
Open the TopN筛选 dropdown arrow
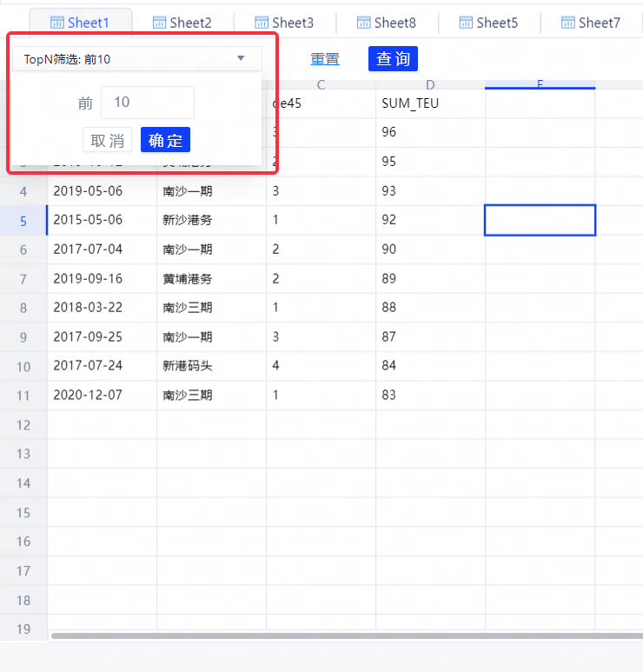[x=241, y=59]
